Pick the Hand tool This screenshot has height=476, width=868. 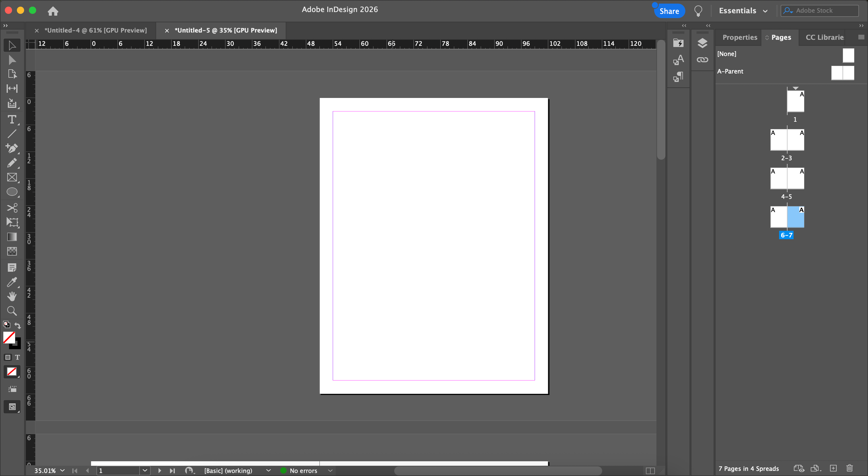coord(12,296)
